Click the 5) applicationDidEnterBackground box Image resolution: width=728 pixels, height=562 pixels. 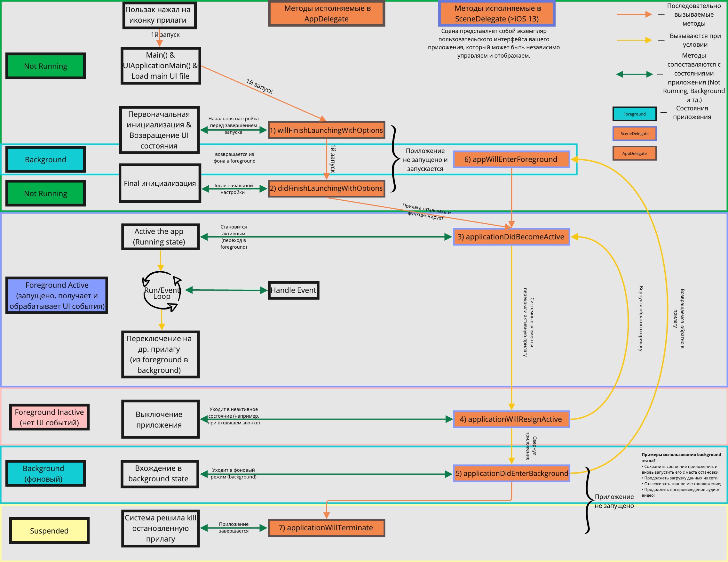pos(511,473)
